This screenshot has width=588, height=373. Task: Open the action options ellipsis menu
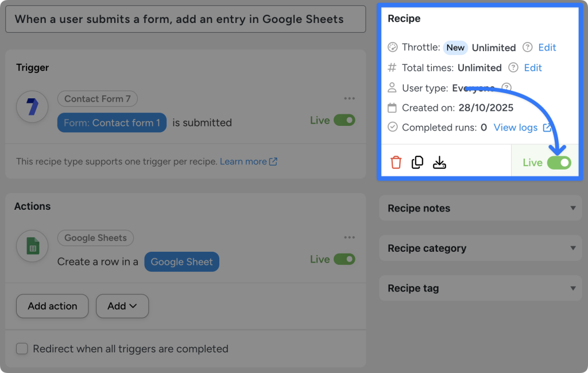pos(349,237)
